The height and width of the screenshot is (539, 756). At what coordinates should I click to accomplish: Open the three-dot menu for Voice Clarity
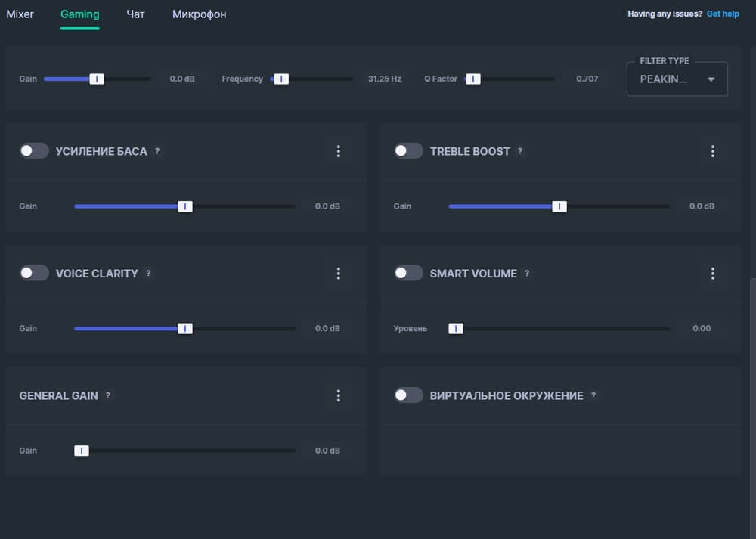(x=338, y=274)
